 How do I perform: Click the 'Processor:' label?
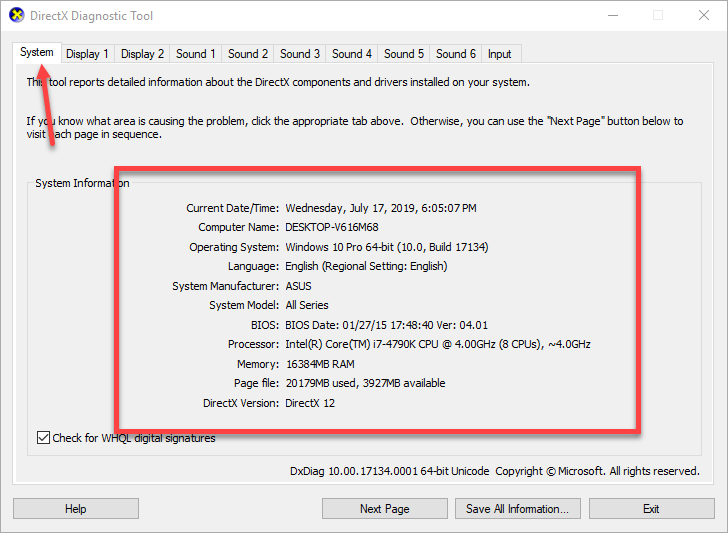point(254,344)
